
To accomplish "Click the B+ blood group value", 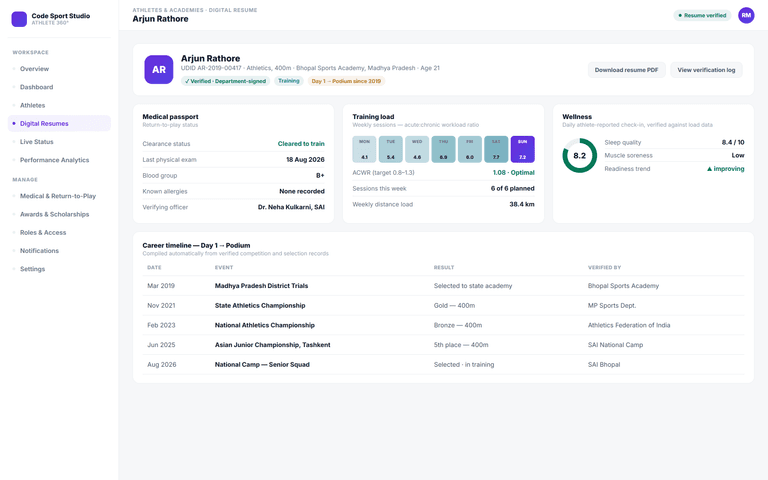I will point(320,175).
